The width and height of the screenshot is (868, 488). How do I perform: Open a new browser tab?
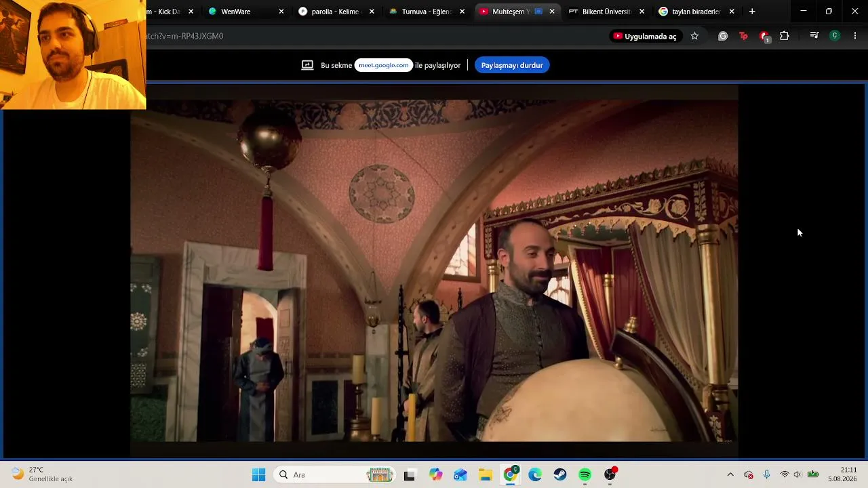752,12
